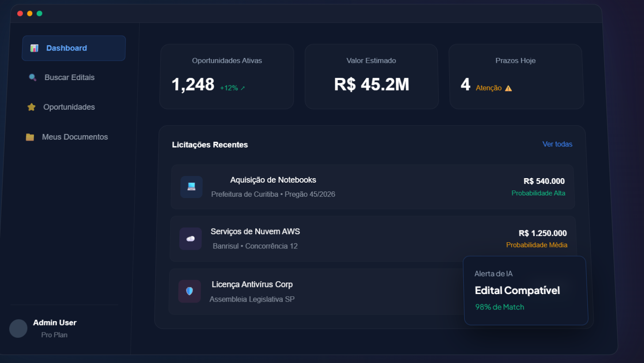Select the star icon for Oportunidades
The height and width of the screenshot is (363, 644).
coord(31,107)
